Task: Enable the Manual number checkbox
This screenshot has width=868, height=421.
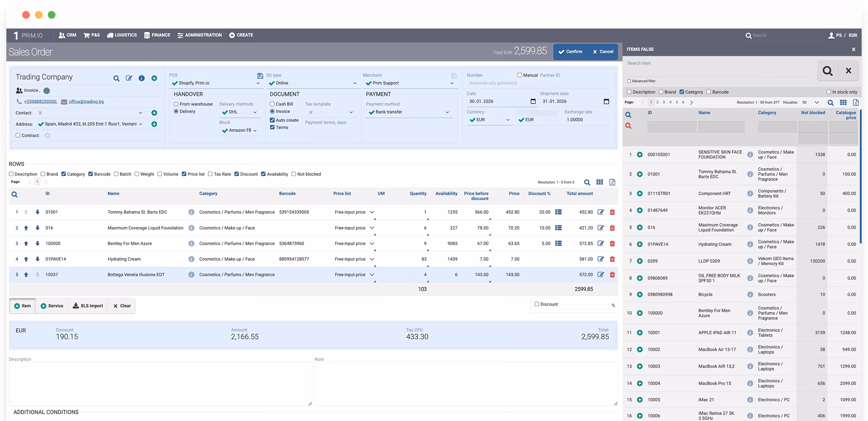Action: (520, 75)
